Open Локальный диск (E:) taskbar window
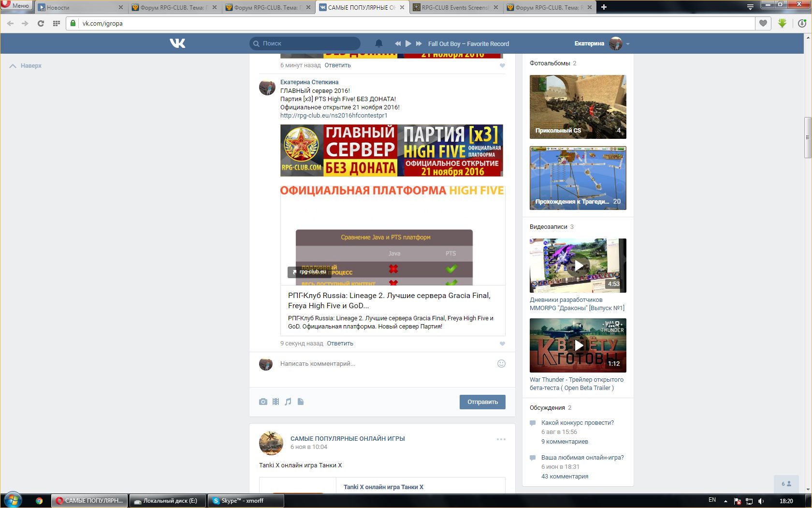Image resolution: width=812 pixels, height=508 pixels. point(168,501)
